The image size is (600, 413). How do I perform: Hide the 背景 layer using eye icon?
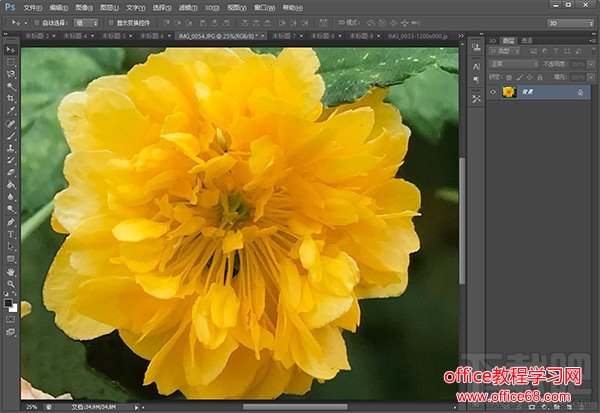(492, 92)
